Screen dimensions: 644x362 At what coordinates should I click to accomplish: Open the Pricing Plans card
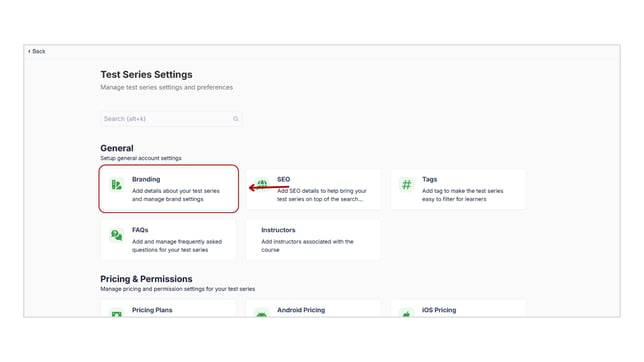coord(168,309)
